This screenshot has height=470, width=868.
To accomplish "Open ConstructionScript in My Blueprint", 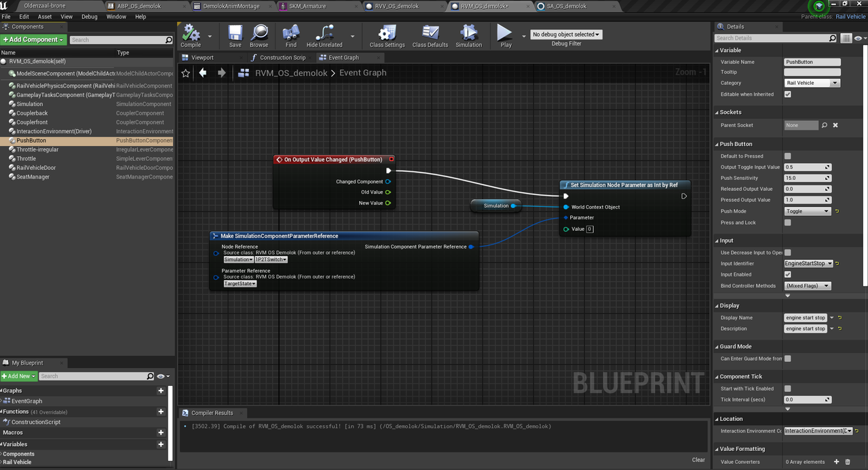I will pos(36,422).
